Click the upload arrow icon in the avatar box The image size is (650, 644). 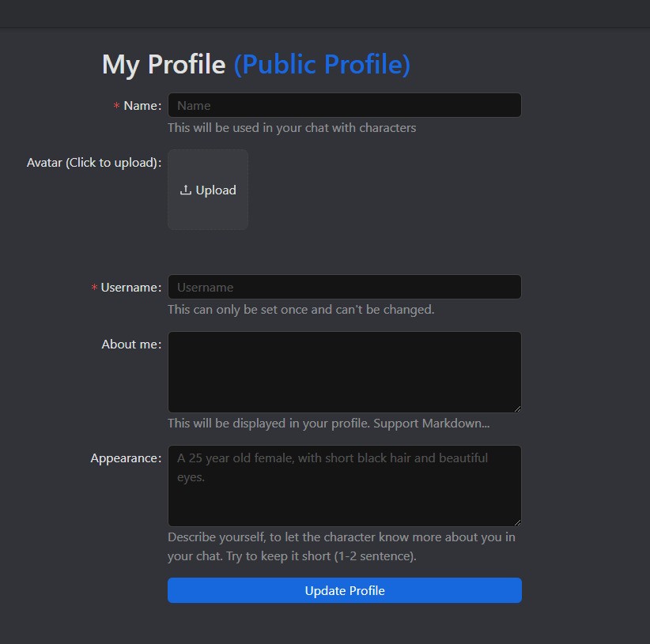tap(186, 190)
